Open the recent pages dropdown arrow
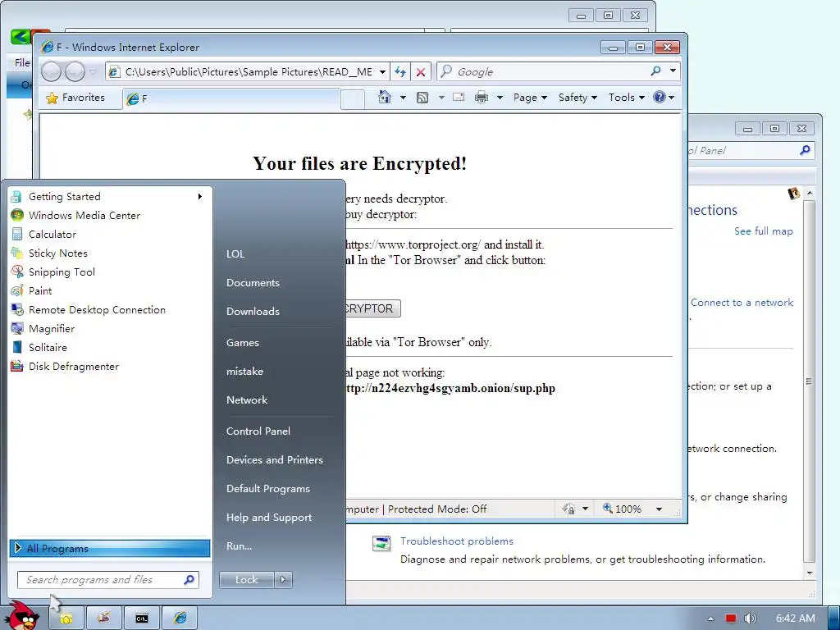 [x=94, y=72]
